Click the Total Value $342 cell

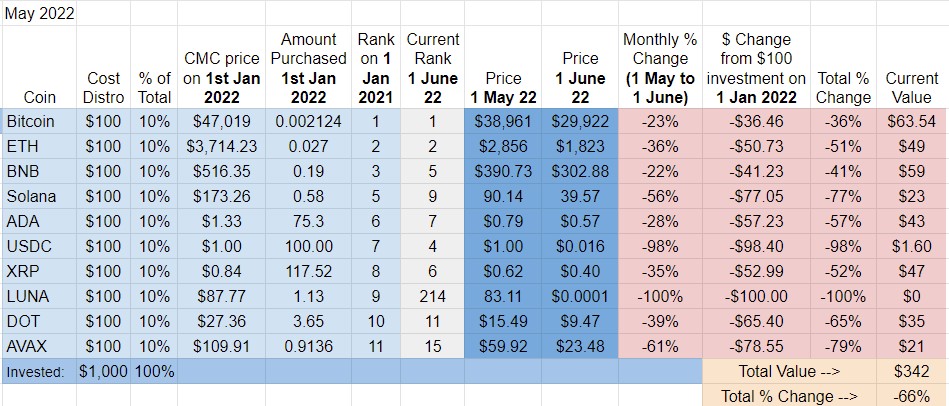[x=912, y=371]
